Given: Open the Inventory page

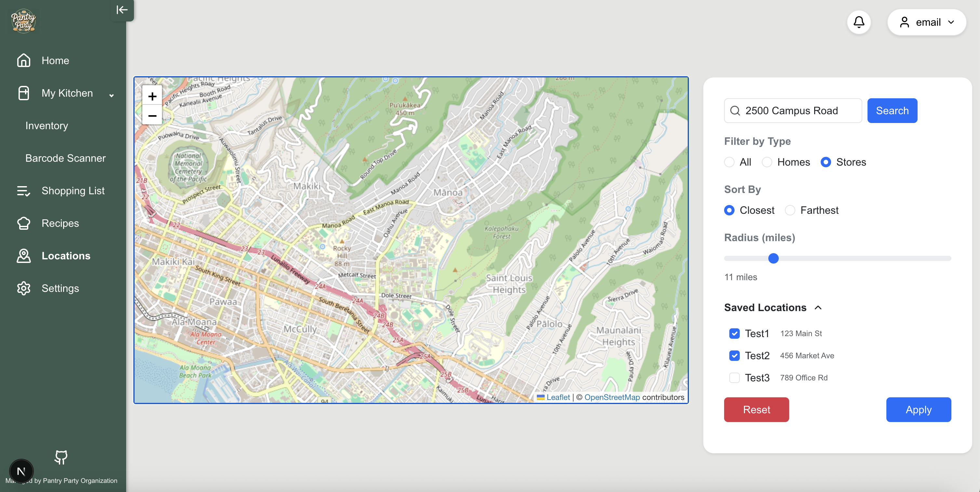Looking at the screenshot, I should (47, 126).
